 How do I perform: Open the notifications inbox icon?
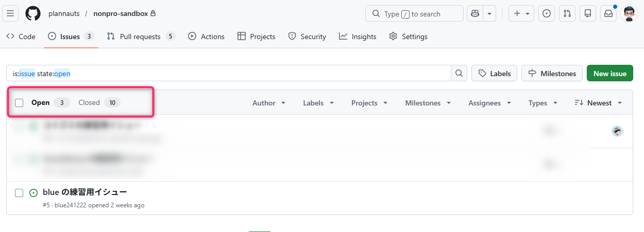(x=608, y=13)
